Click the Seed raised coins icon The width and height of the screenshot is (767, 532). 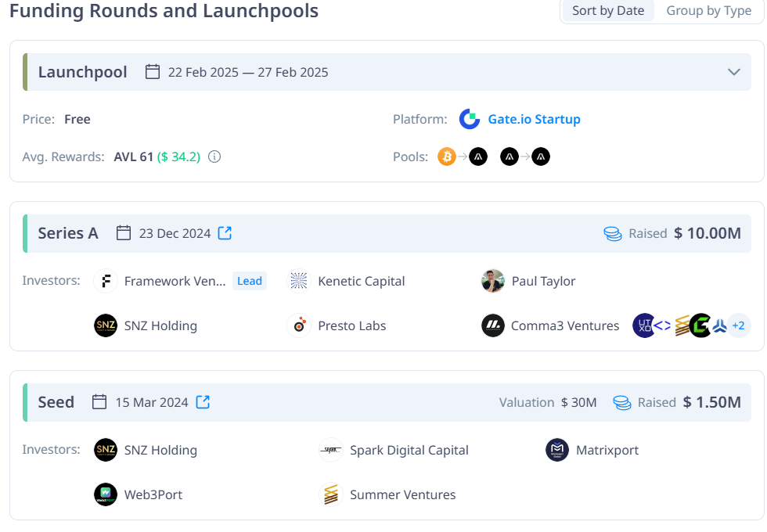point(621,402)
